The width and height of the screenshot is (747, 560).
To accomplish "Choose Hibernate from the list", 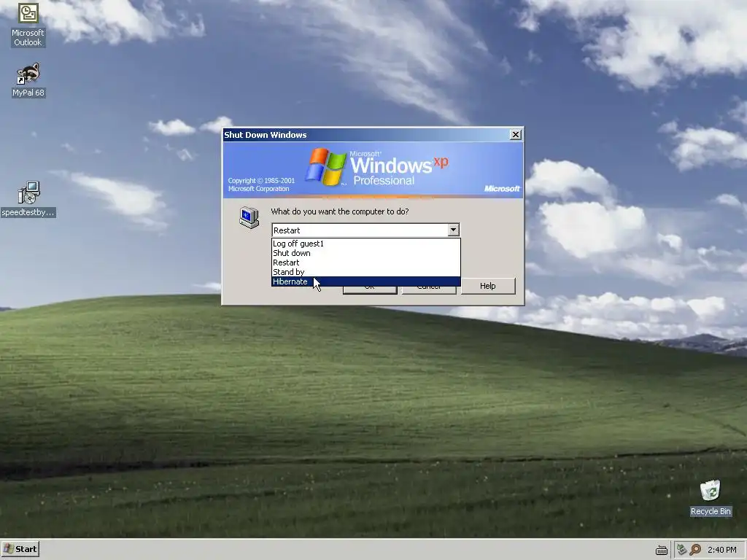I will point(366,281).
